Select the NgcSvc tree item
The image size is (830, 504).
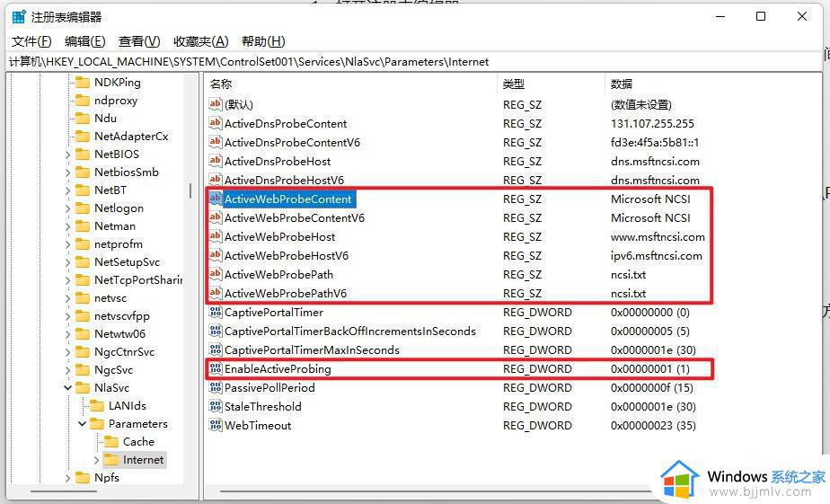(x=113, y=370)
